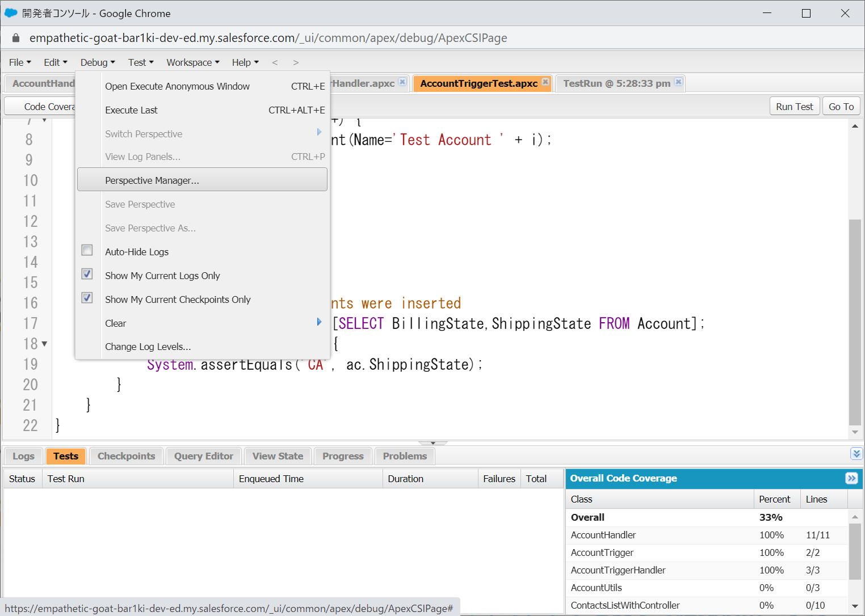
Task: Click editor scrollbar up arrow
Action: point(855,126)
